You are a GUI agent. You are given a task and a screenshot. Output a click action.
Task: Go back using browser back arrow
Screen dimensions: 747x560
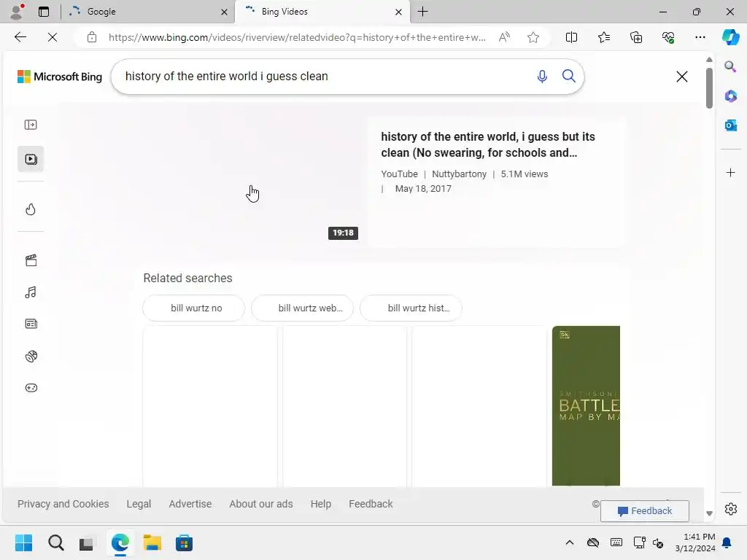[x=20, y=37]
